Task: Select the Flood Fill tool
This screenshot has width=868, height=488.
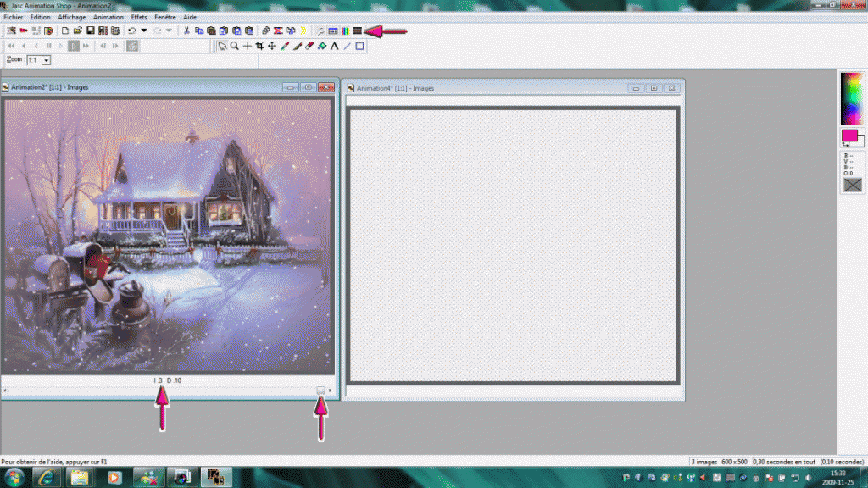Action: coord(322,47)
